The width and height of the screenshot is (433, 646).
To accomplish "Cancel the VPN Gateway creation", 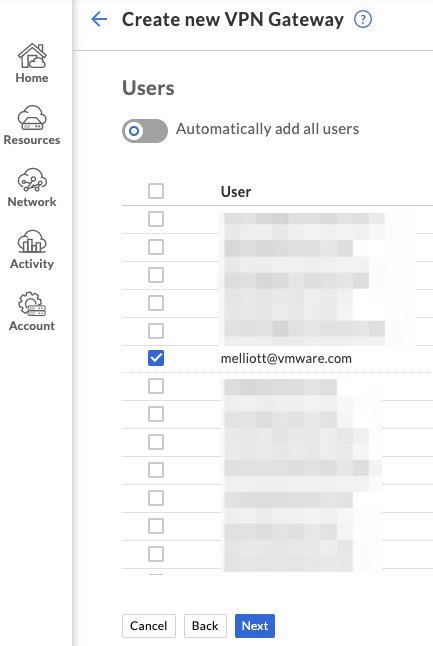I will [149, 626].
